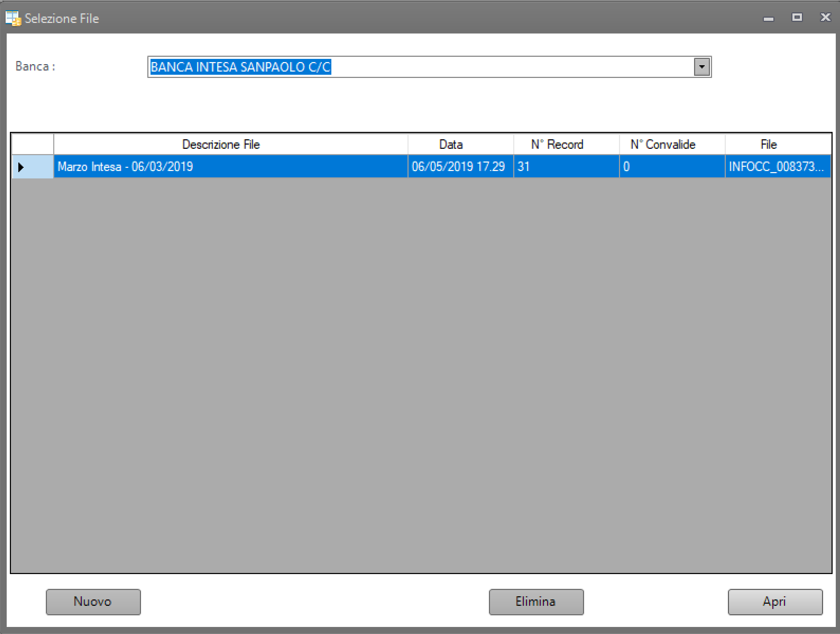Click the Banca combo box text field
Viewport: 840px width, 634px height.
(418, 67)
